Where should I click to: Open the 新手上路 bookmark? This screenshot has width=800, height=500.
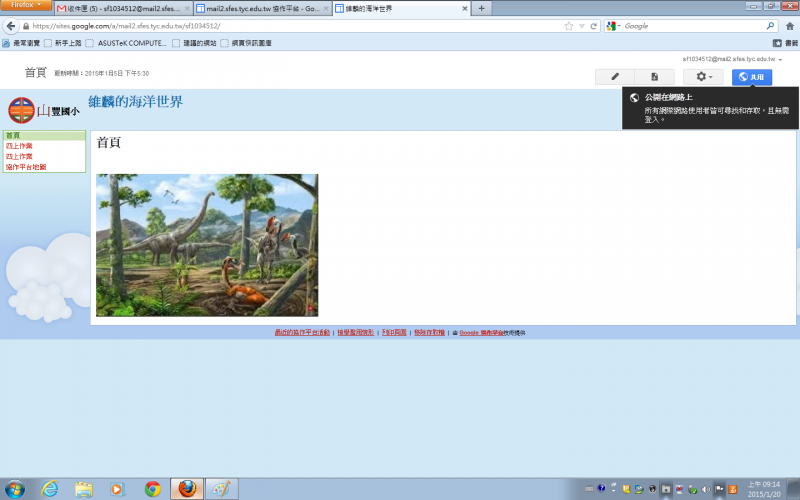point(63,43)
